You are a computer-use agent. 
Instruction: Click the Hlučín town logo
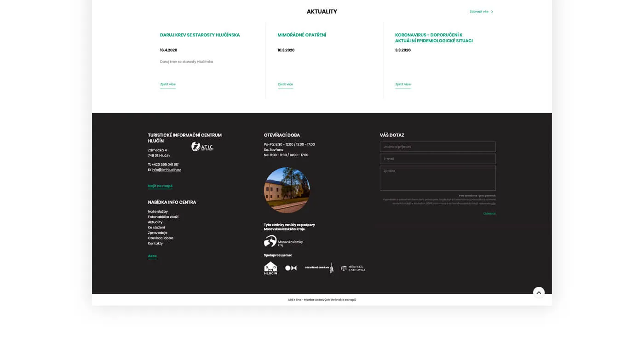tap(270, 268)
